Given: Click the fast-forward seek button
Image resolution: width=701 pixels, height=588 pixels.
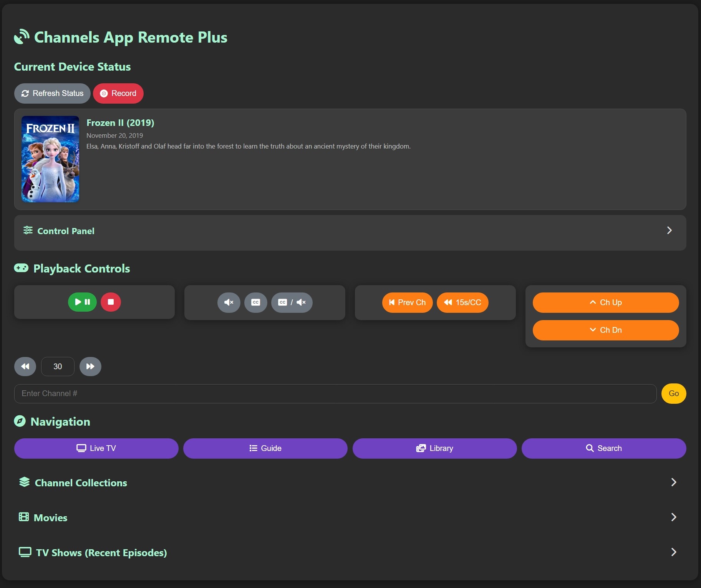Looking at the screenshot, I should click(x=90, y=367).
